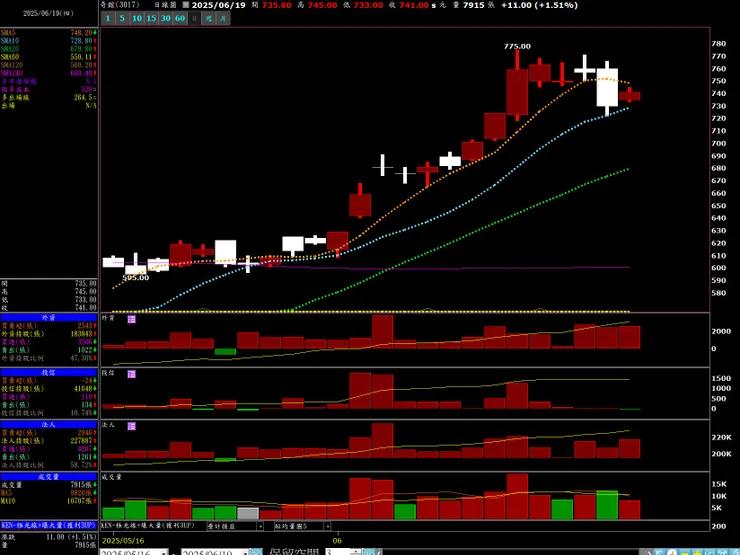Open the 投信 blue header in left sidebar
Viewport: 740px width, 555px height.
[x=49, y=372]
